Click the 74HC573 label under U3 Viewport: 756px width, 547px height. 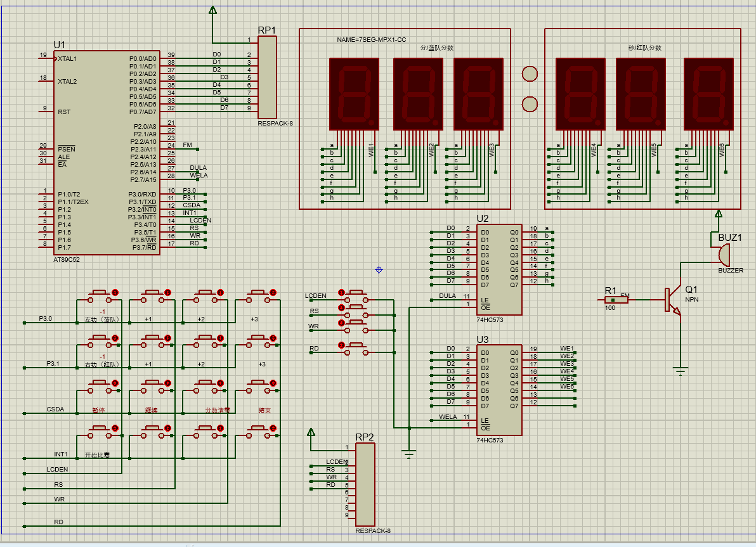490,440
